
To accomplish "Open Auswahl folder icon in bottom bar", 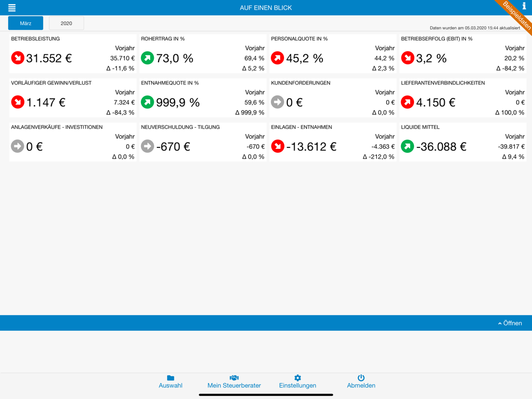I will [171, 378].
